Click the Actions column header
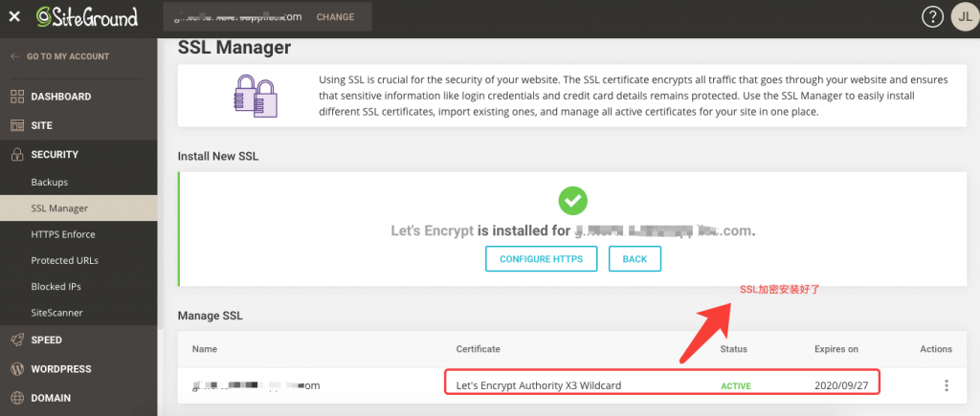The height and width of the screenshot is (416, 980). click(x=936, y=349)
